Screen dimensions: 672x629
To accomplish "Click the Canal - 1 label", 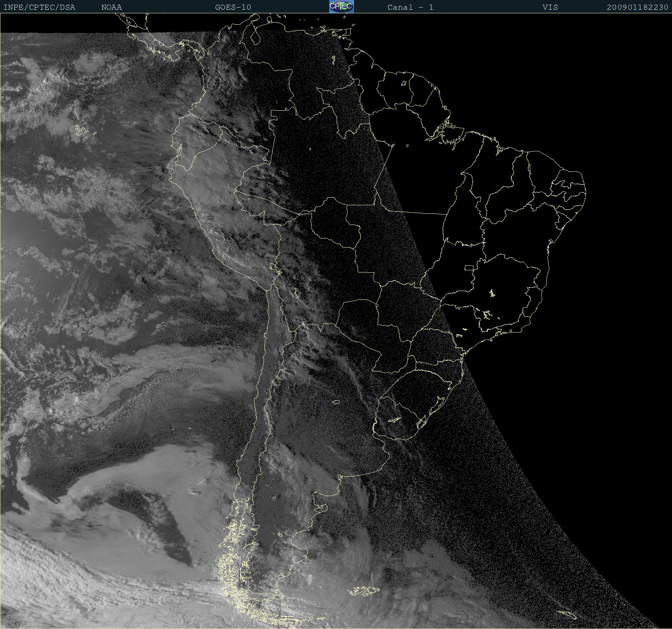I will [x=410, y=7].
